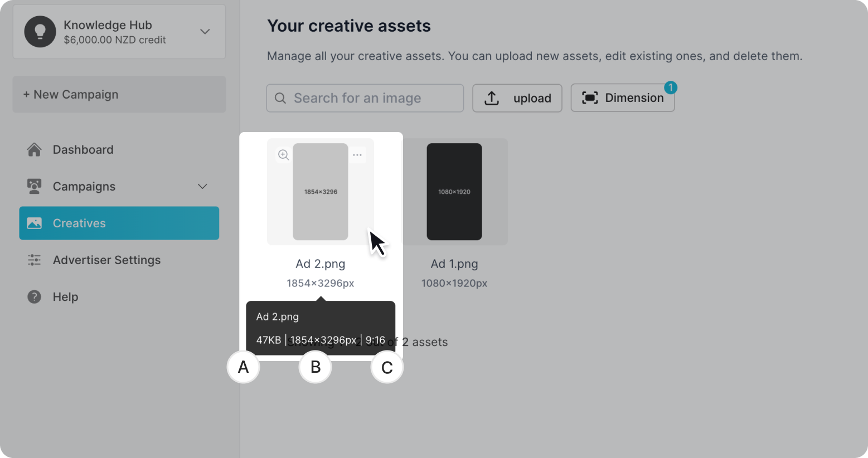Expand the Campaigns submenu chevron
Screen dimensions: 868x458
click(202, 186)
